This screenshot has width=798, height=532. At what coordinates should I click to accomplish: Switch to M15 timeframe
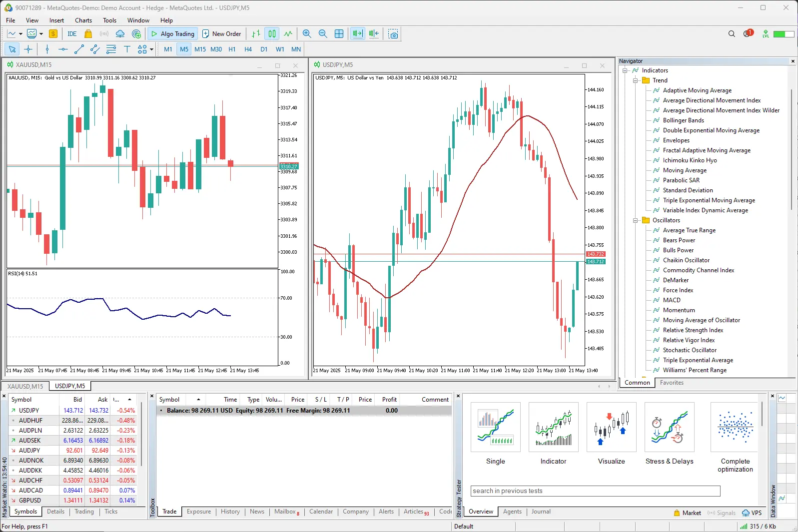tap(200, 49)
